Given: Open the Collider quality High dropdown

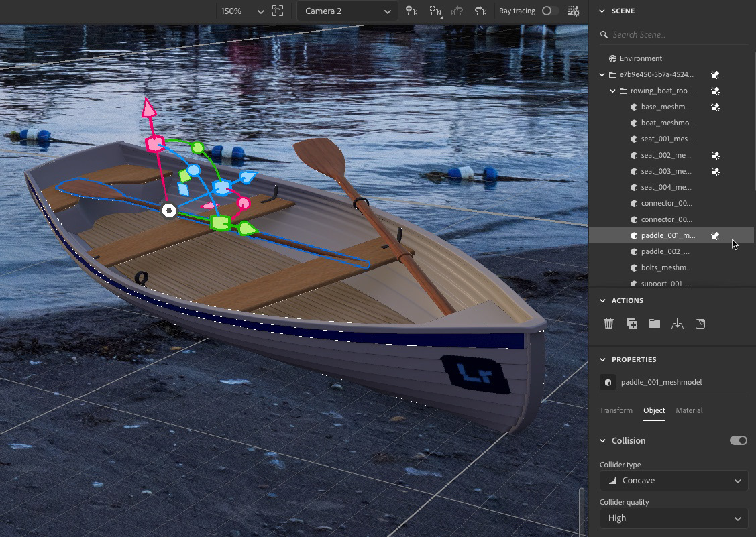Looking at the screenshot, I should (673, 518).
